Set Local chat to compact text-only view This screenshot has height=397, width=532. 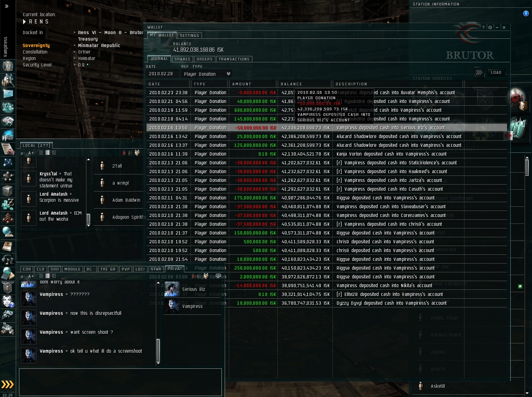click(41, 153)
